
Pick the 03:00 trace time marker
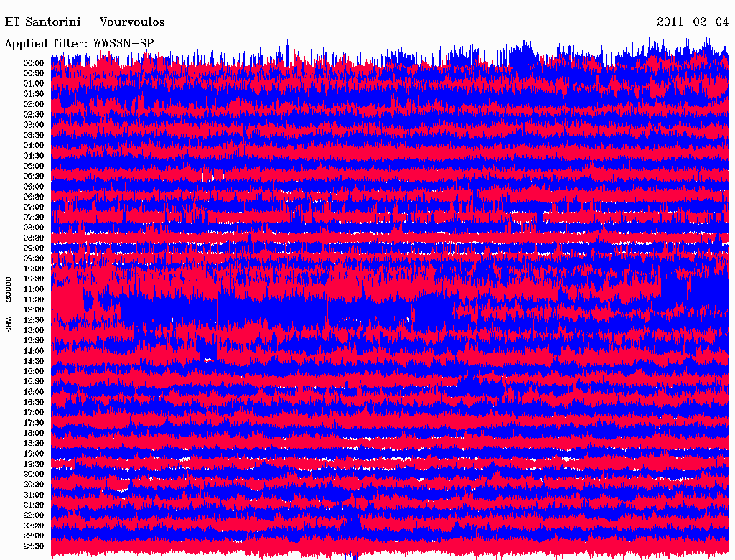pos(34,125)
